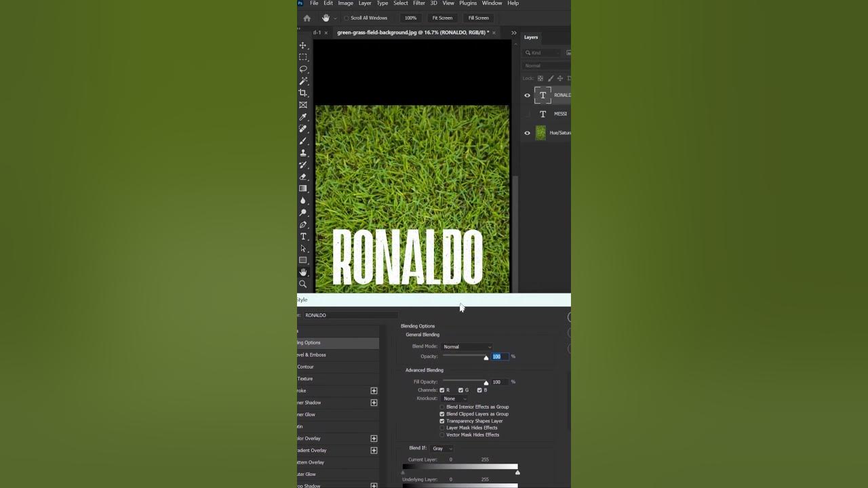Click the 100% zoom button
The height and width of the screenshot is (488, 868).
click(410, 18)
